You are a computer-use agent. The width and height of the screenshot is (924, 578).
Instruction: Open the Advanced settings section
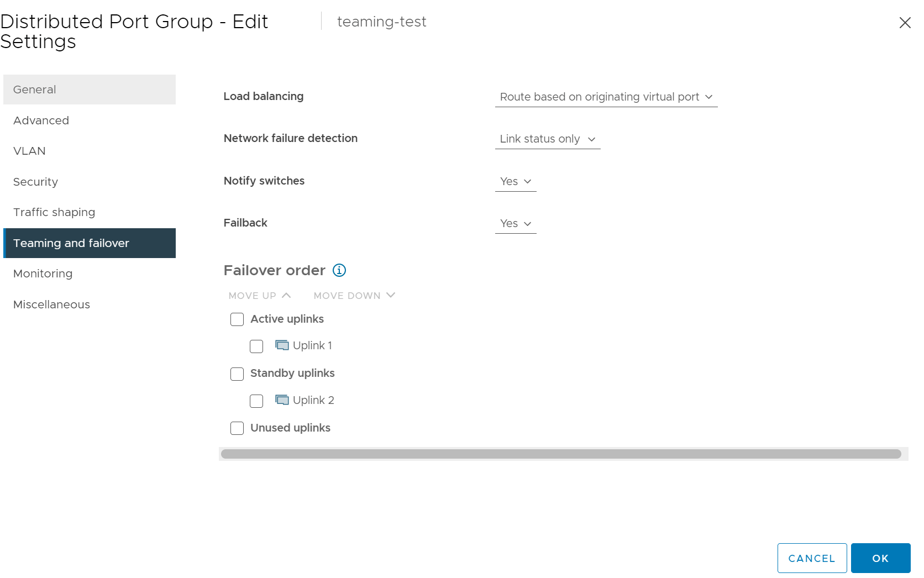click(90, 120)
